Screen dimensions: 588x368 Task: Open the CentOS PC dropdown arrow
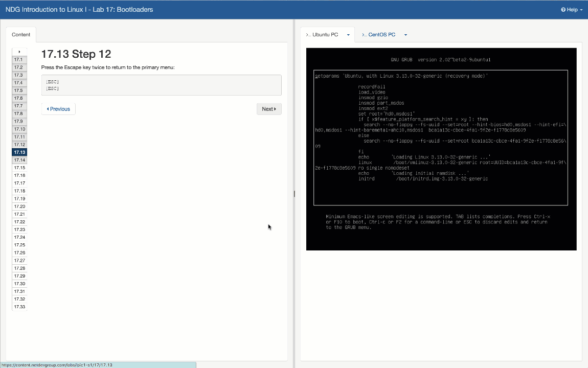(x=406, y=35)
